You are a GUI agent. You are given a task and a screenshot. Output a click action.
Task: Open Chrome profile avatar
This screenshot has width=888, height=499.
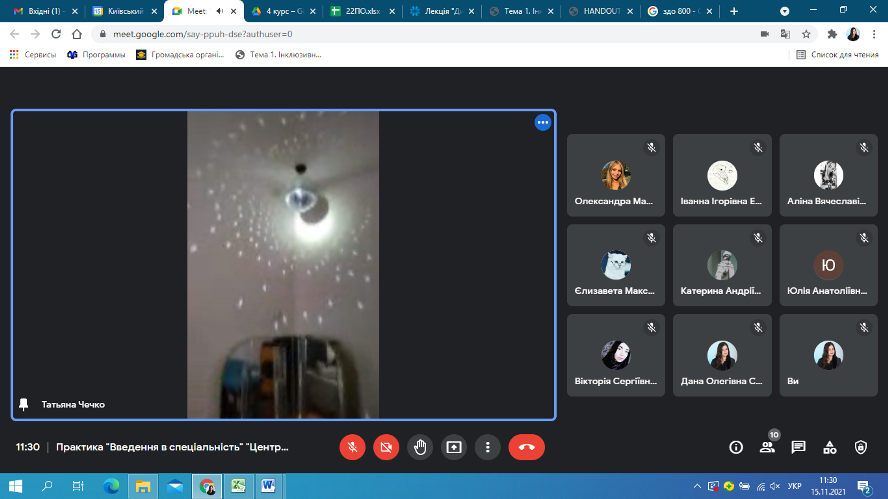[853, 34]
